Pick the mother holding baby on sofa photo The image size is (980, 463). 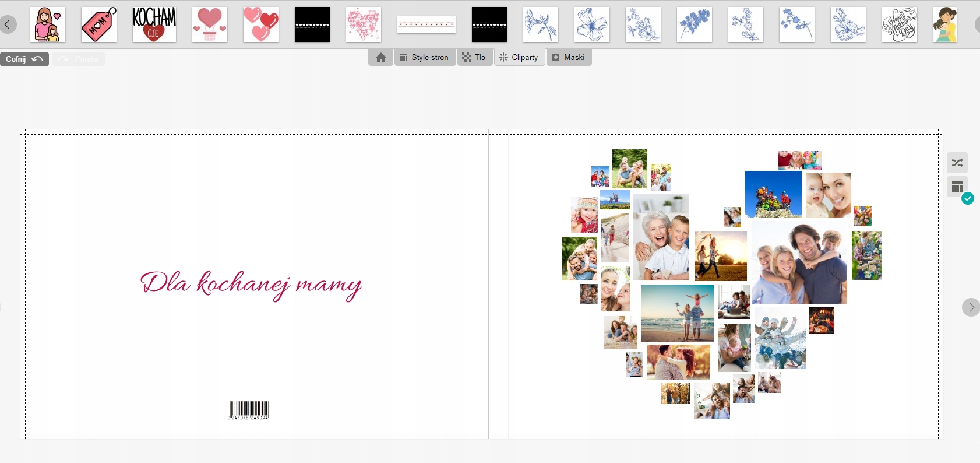pos(734,348)
